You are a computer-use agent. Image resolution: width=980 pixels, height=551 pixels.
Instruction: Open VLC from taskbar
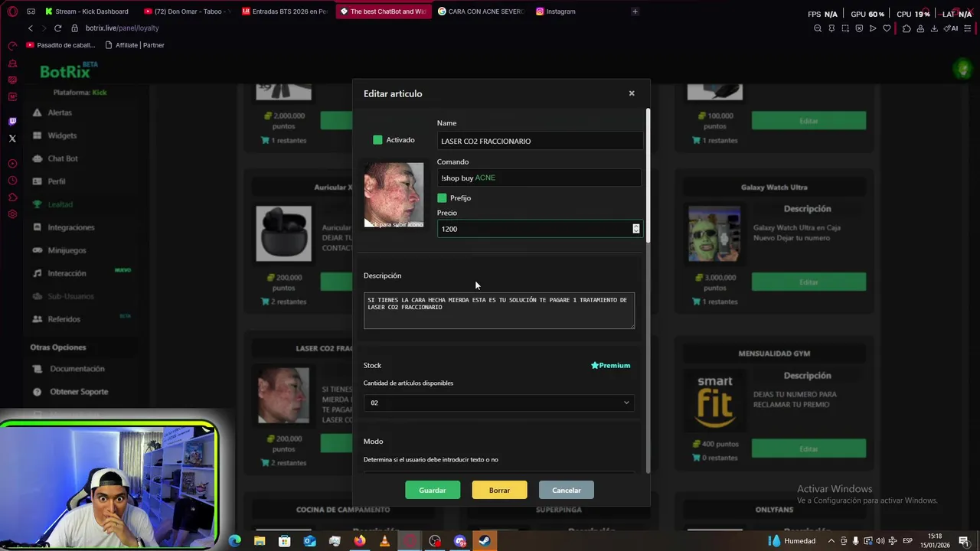coord(384,541)
